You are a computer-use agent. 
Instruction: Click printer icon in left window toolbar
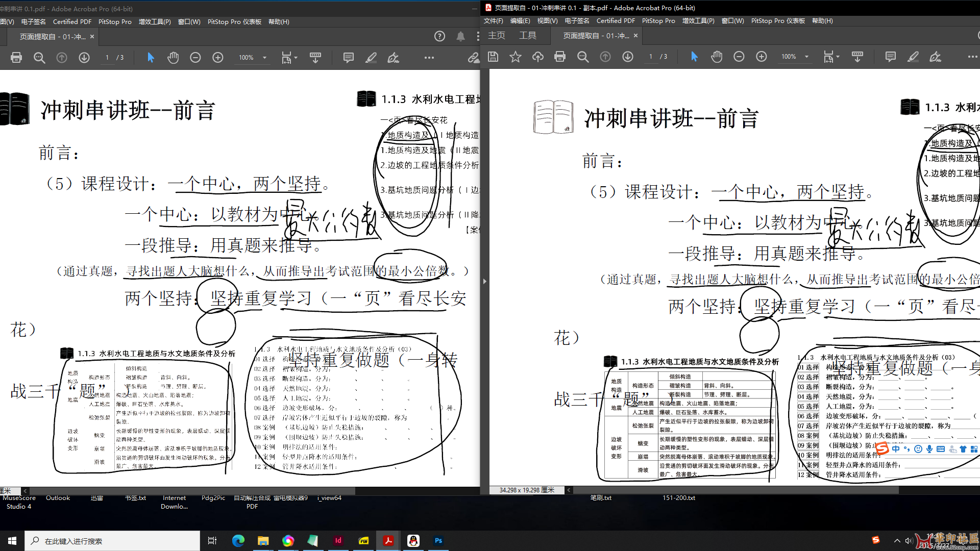click(x=16, y=58)
